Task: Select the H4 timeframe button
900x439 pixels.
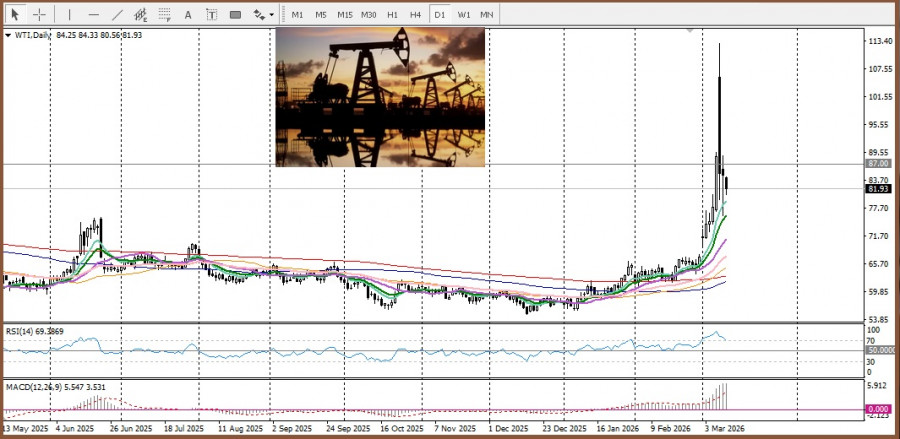Action: [x=415, y=15]
